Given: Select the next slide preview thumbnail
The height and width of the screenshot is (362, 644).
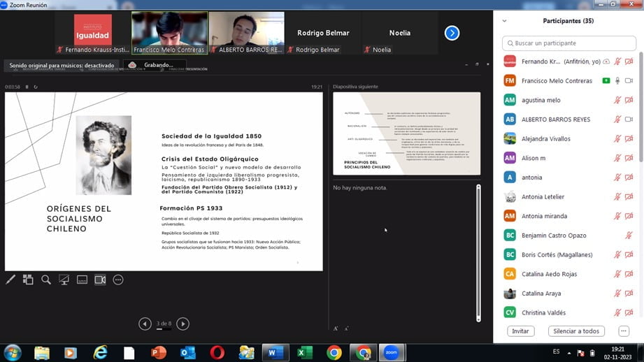Looking at the screenshot, I should click(406, 133).
